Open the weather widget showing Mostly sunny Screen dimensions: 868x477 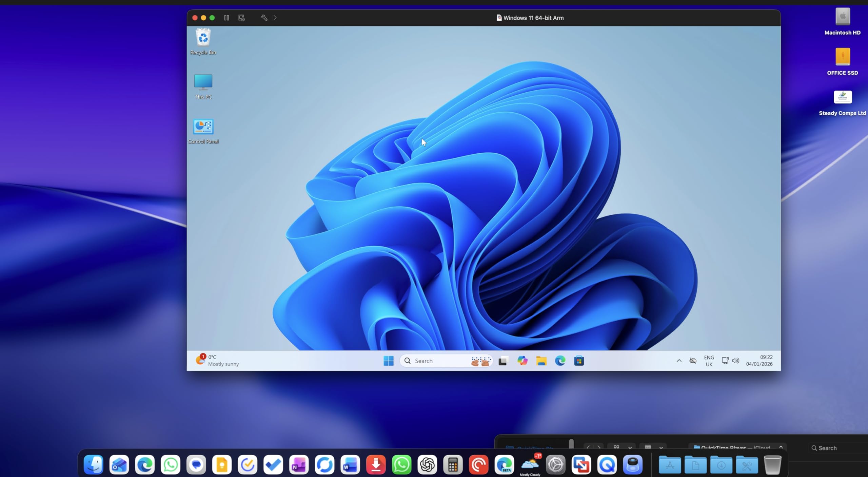[x=217, y=360]
